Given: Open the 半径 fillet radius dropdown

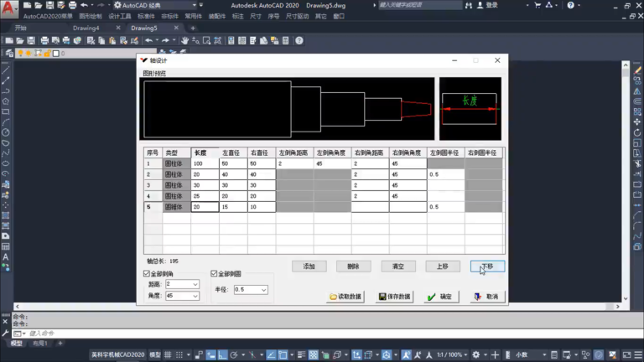Looking at the screenshot, I should [263, 290].
